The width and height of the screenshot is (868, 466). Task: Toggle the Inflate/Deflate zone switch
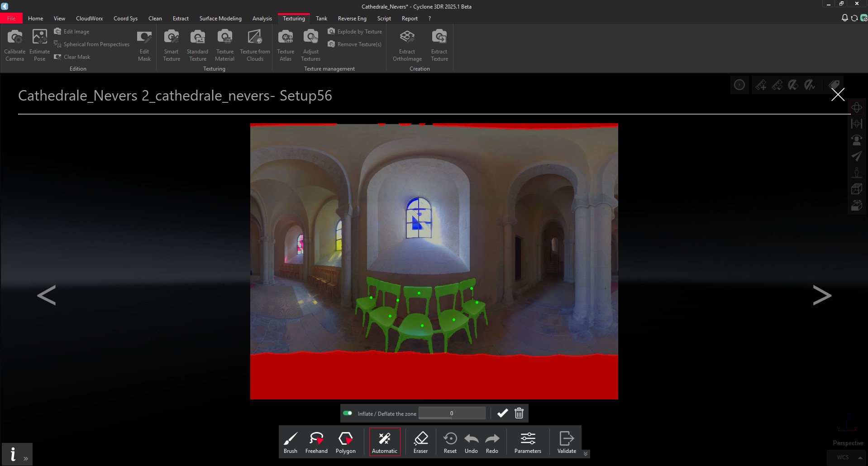tap(348, 413)
